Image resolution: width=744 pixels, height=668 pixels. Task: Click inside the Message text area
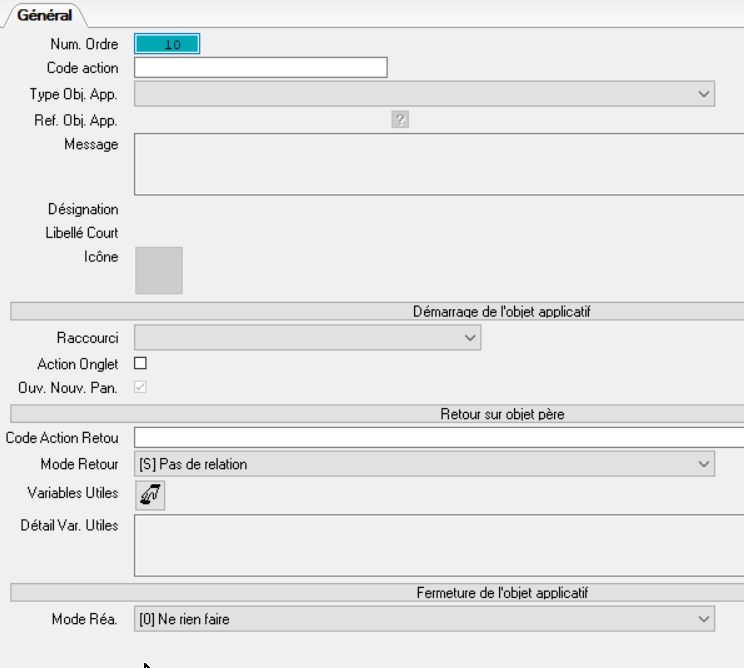click(x=438, y=164)
